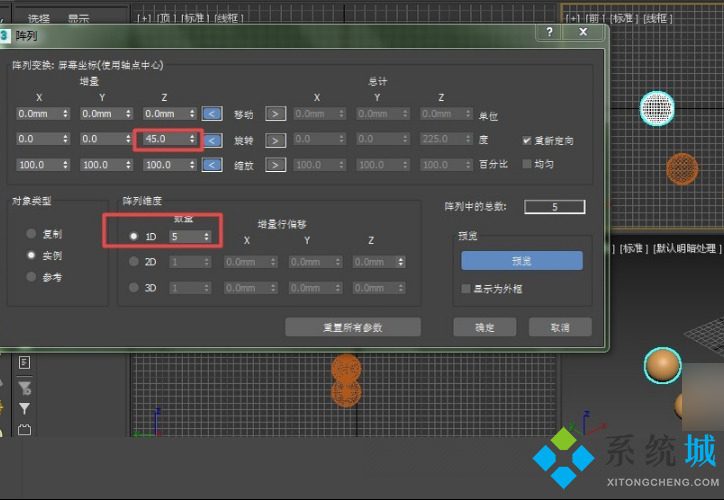Select the cyan-outlined wireframe sphere in front viewport
The height and width of the screenshot is (500, 724).
coord(657,108)
